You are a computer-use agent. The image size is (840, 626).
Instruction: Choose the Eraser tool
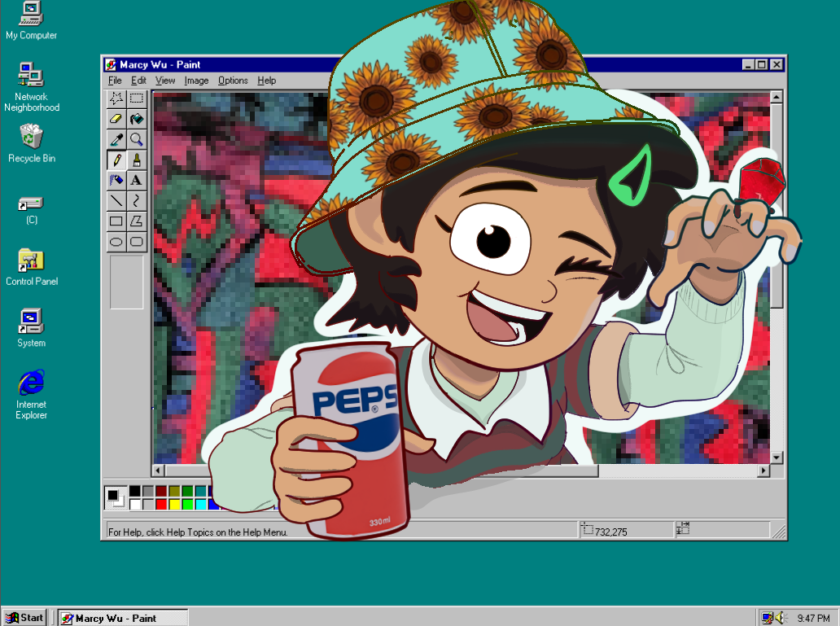point(116,119)
